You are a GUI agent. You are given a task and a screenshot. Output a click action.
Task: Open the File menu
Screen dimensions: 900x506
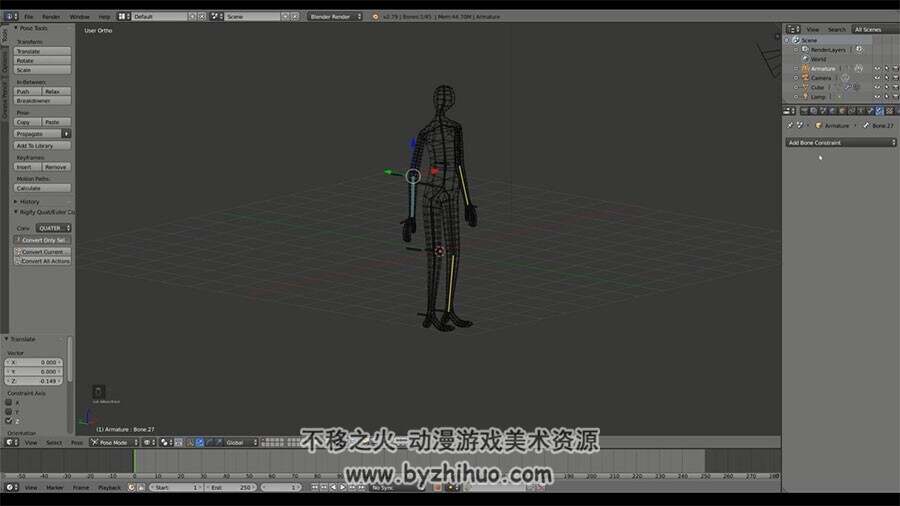coord(29,17)
